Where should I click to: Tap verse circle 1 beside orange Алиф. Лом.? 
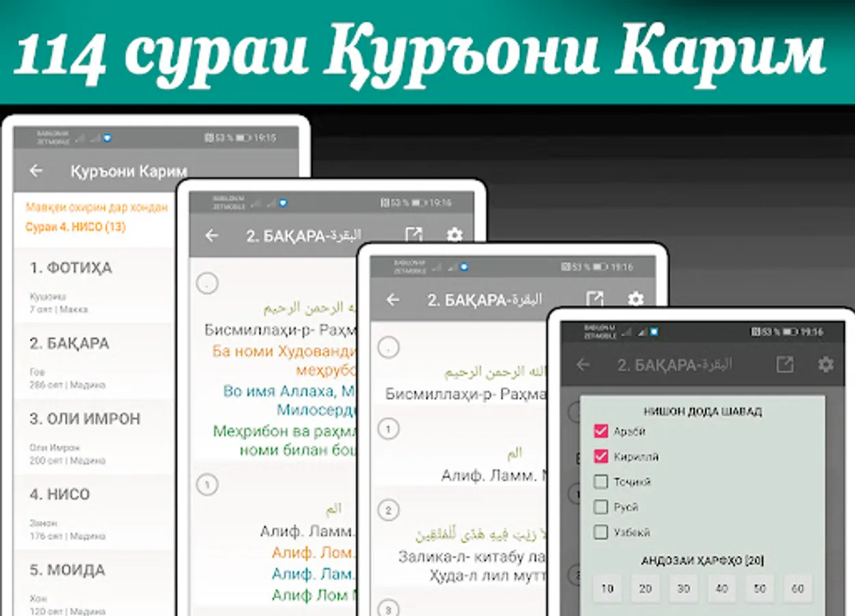(x=207, y=485)
